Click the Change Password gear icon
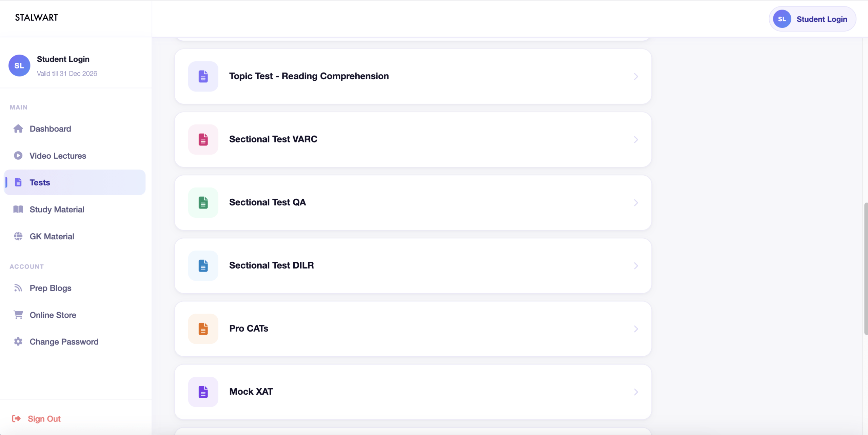Screen dimensions: 868x435 (18, 341)
